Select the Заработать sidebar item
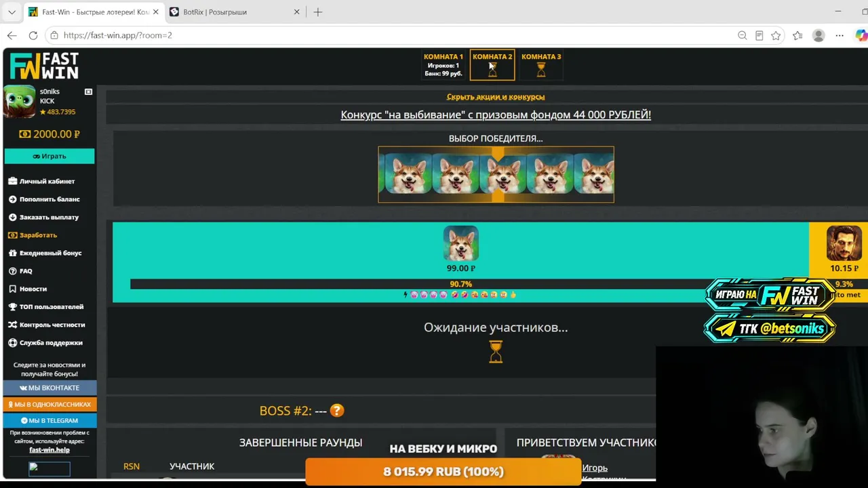Screen dimensions: 868x488 (x=33, y=235)
